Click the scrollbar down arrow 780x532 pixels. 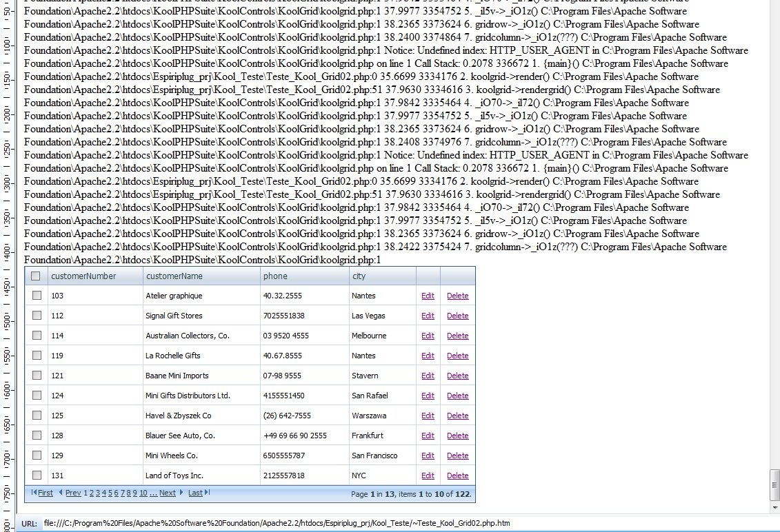click(x=774, y=508)
